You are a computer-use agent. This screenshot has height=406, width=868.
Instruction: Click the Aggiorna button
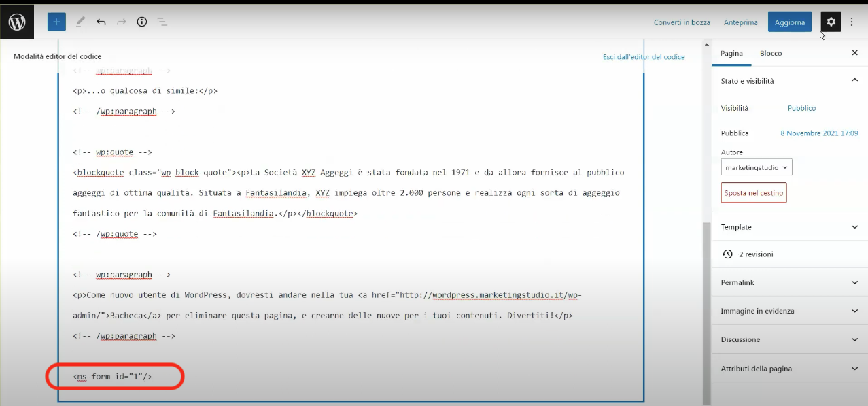[789, 21]
